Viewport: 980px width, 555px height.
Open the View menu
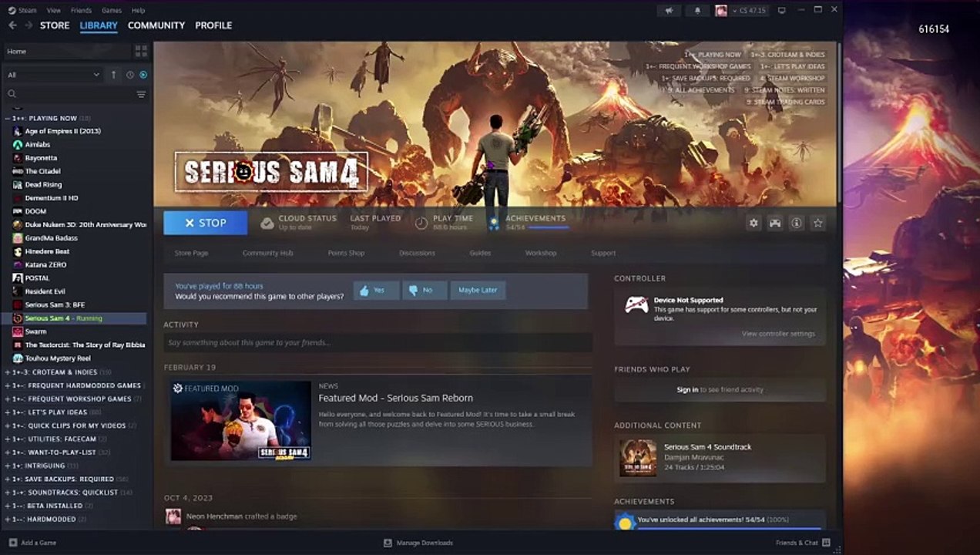coord(53,10)
